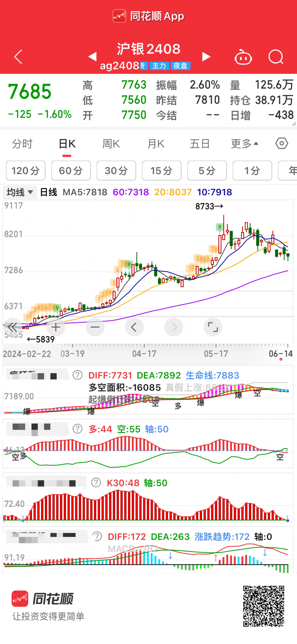Viewport: 297px width, 644px height.
Task: Zoom in chart with plus button
Action: point(56,327)
